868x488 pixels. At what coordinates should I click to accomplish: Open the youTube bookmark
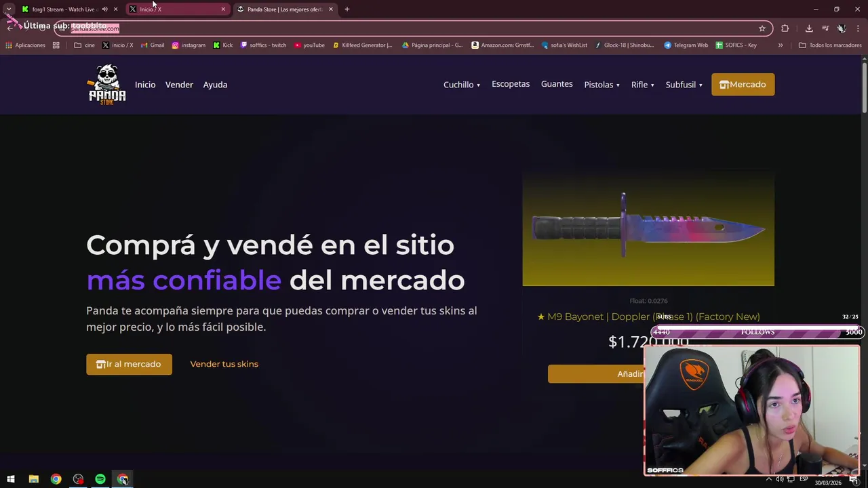coord(309,45)
